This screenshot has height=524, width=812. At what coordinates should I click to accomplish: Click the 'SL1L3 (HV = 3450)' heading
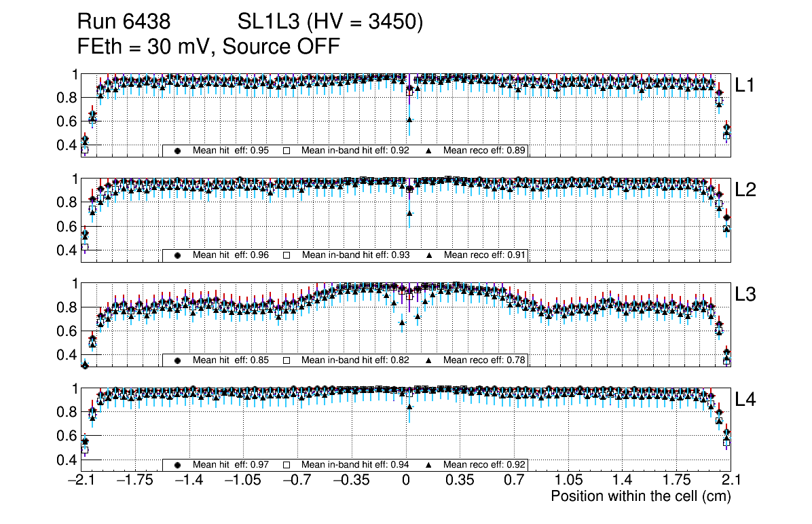point(331,22)
